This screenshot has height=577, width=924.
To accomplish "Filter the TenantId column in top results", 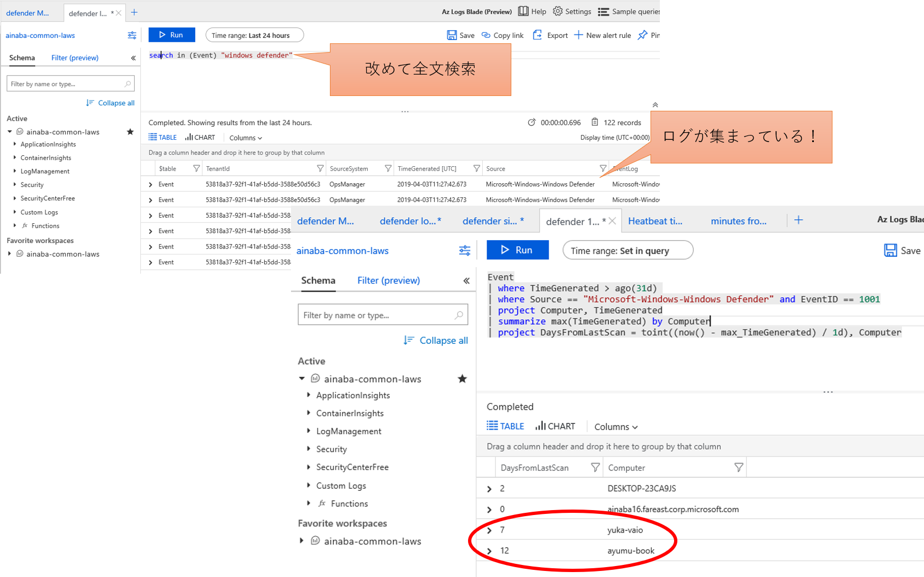I will [320, 168].
